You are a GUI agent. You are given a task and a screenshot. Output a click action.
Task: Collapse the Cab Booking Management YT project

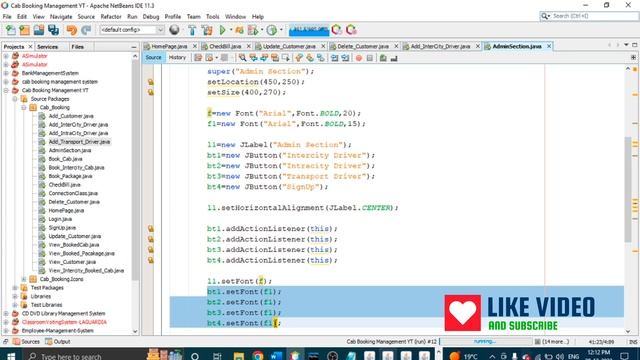(6, 90)
